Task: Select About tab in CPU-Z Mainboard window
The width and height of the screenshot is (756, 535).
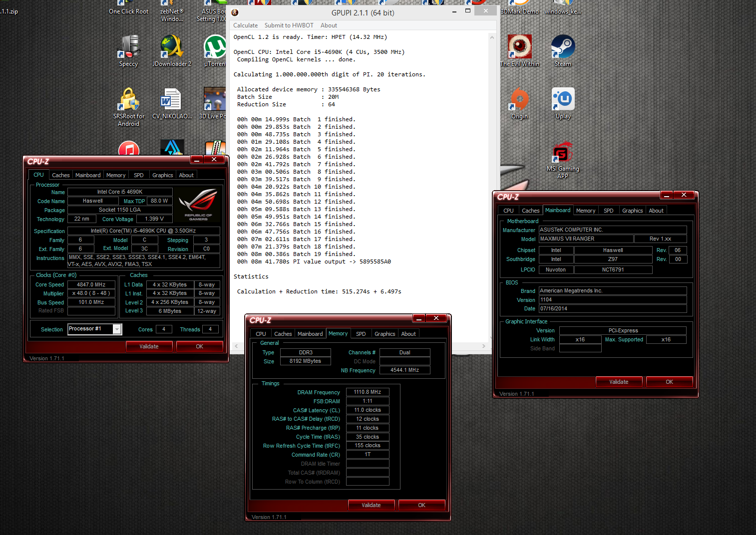Action: [x=656, y=211]
